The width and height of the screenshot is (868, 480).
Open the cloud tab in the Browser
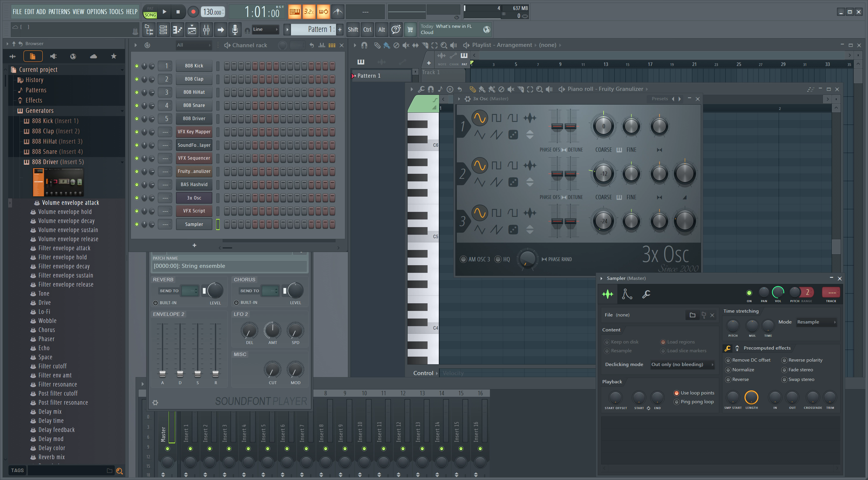[93, 56]
